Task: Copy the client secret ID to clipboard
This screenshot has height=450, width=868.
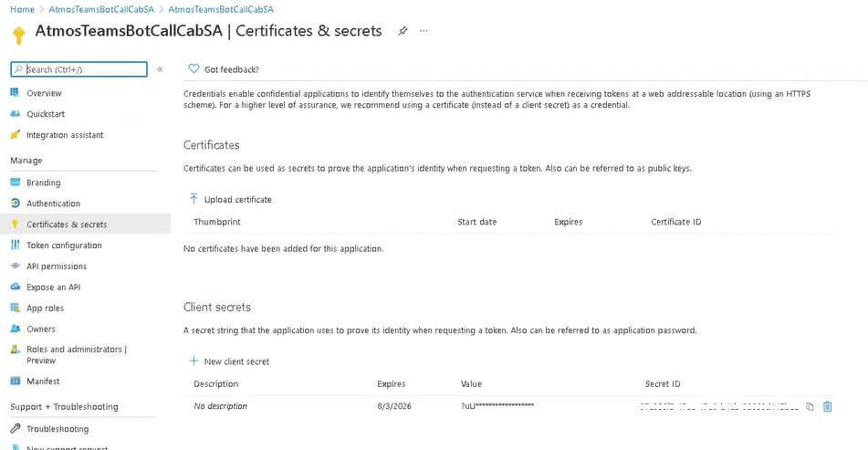Action: 810,407
